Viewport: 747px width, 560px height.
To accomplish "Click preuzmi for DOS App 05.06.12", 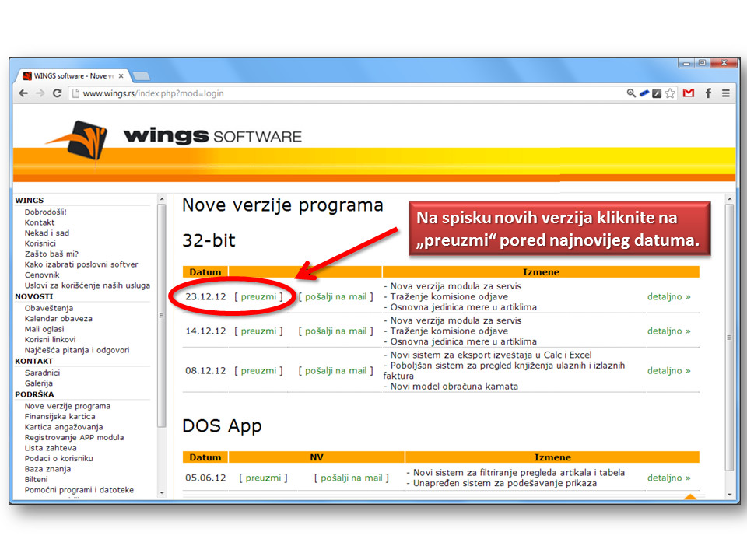I will 263,478.
